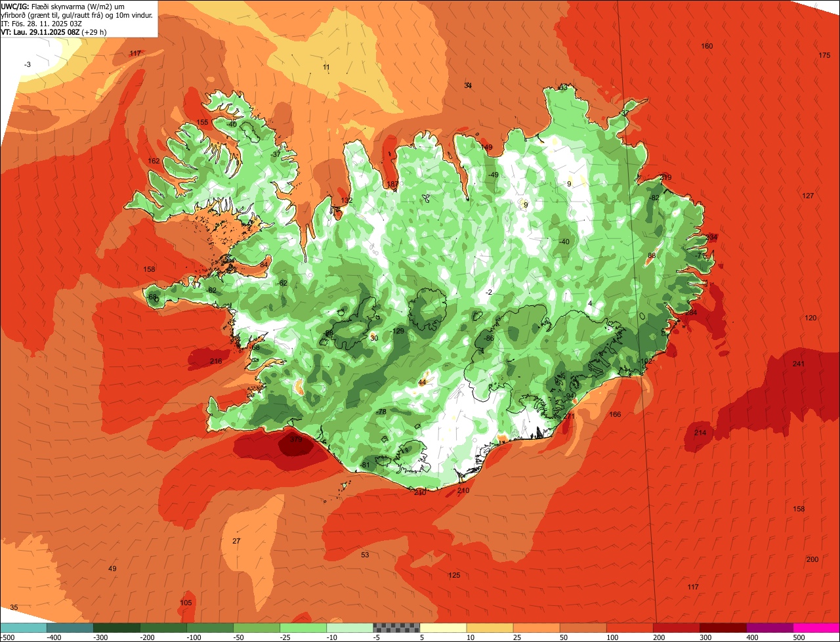Click the map value -86

point(488,338)
